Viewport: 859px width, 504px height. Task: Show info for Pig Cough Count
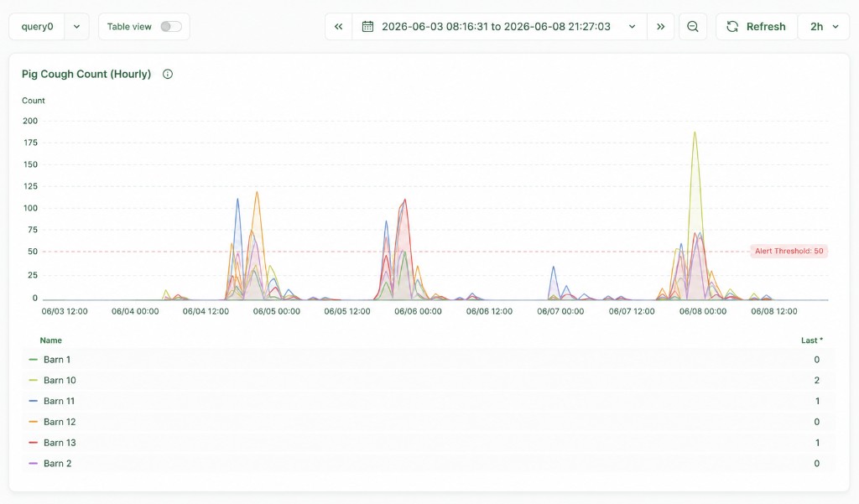(x=168, y=74)
